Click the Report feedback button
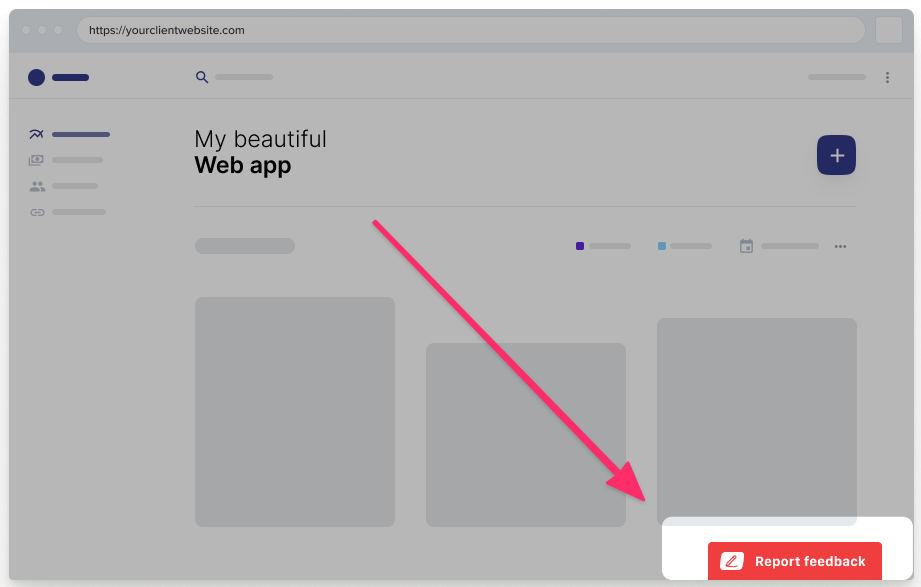921x587 pixels. [x=795, y=561]
